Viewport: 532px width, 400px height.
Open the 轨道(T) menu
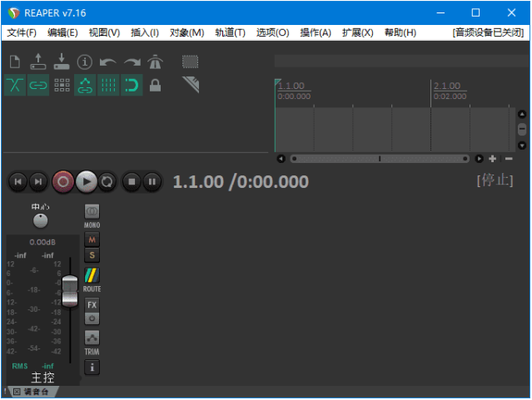[230, 32]
